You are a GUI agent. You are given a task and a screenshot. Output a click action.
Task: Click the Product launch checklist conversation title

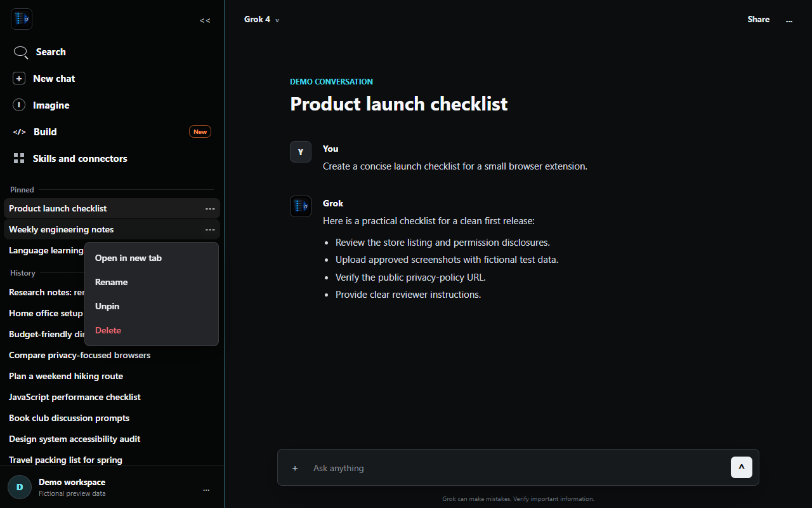click(398, 104)
